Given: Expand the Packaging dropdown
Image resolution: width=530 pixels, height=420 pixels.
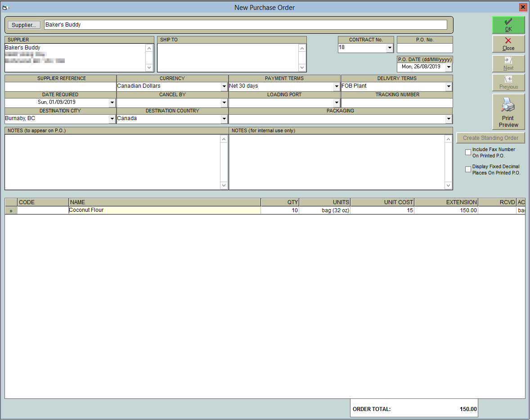Looking at the screenshot, I should tap(449, 119).
